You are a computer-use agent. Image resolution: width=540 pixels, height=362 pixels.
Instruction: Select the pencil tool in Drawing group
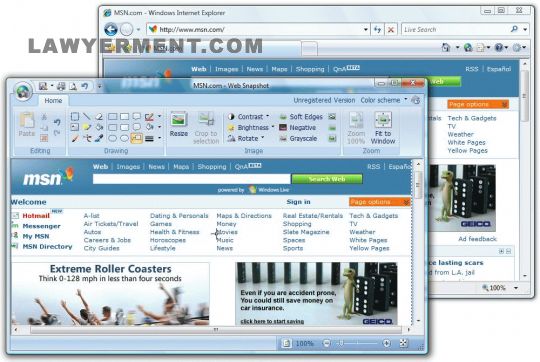click(x=75, y=138)
